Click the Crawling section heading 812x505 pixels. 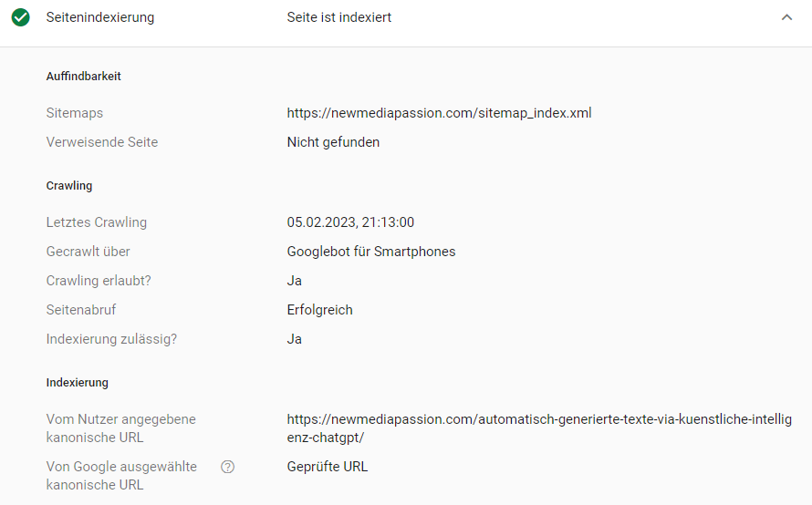point(68,185)
